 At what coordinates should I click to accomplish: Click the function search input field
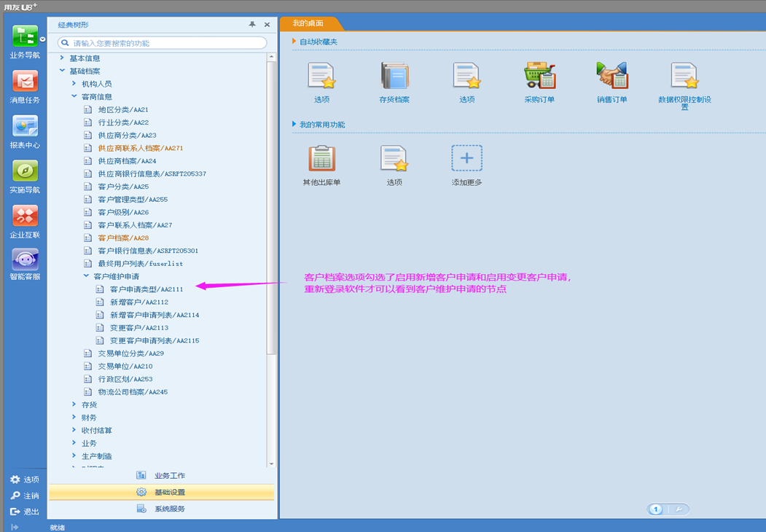163,43
